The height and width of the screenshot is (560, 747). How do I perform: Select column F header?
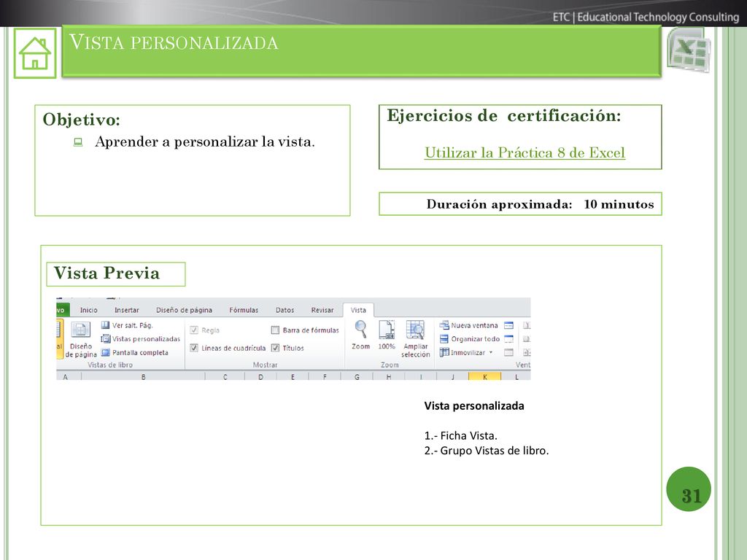point(325,377)
